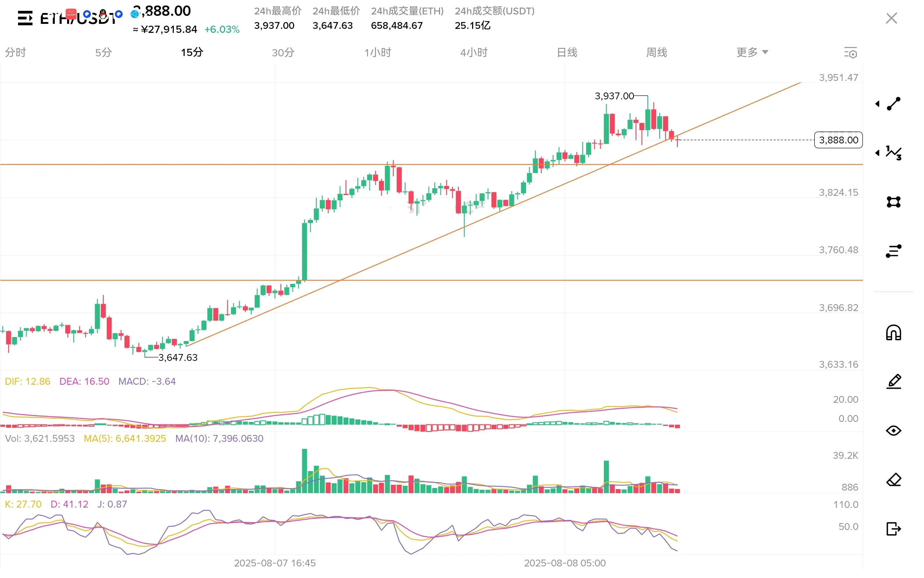Expand trend line tool options arrow
The image size is (924, 578).
[x=877, y=104]
